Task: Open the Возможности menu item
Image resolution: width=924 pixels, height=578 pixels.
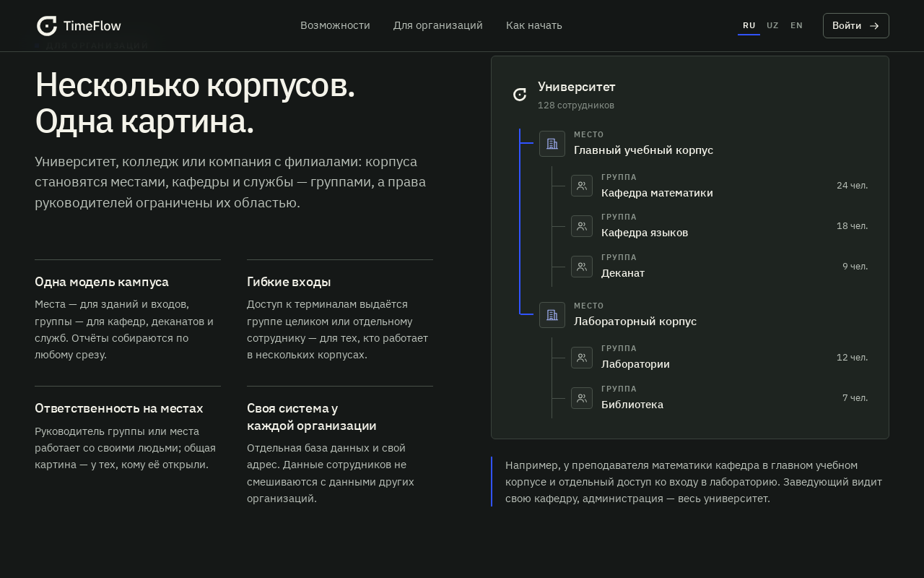Action: click(x=335, y=25)
